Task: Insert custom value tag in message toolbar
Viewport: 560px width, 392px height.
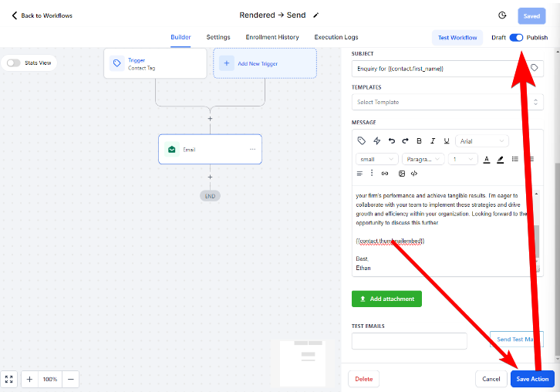Action: 362,140
